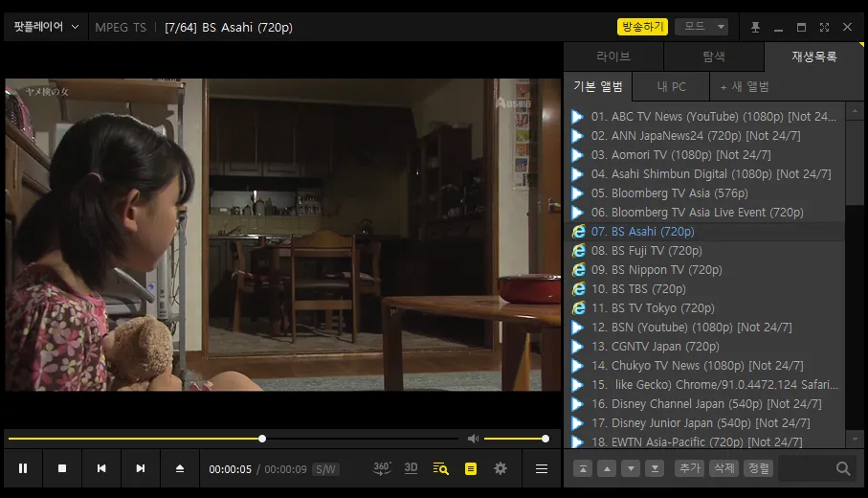Click the eject/open file icon
868x498 pixels.
click(179, 468)
